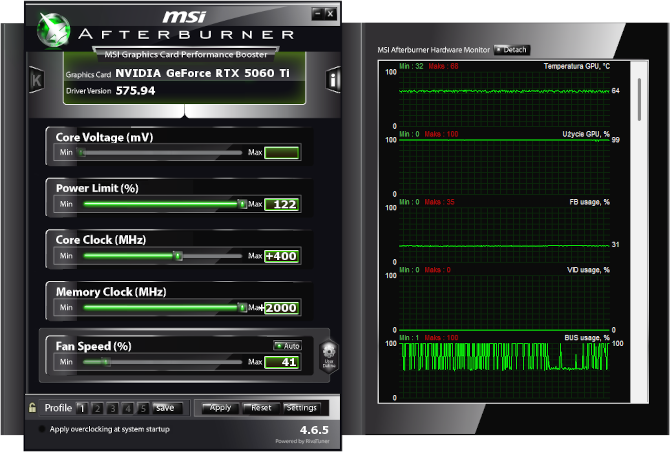Toggle the fan speed Auto button
Image resolution: width=670 pixels, height=452 pixels.
point(288,346)
